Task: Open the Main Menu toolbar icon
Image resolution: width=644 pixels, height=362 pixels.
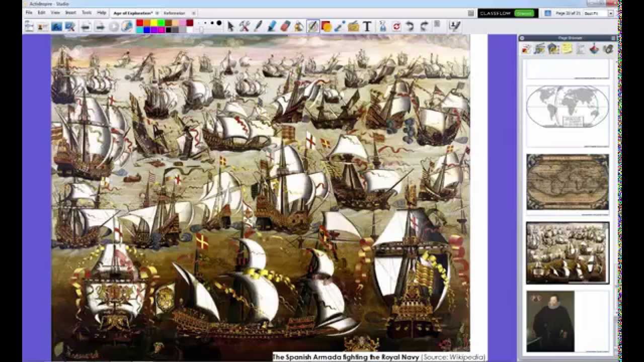Action: click(29, 26)
